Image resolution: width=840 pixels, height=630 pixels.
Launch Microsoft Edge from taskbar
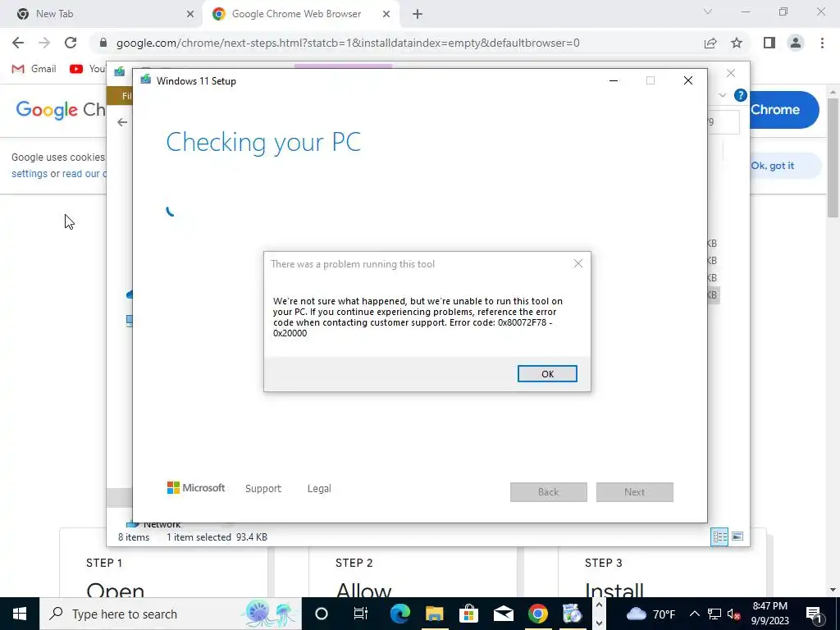(399, 614)
